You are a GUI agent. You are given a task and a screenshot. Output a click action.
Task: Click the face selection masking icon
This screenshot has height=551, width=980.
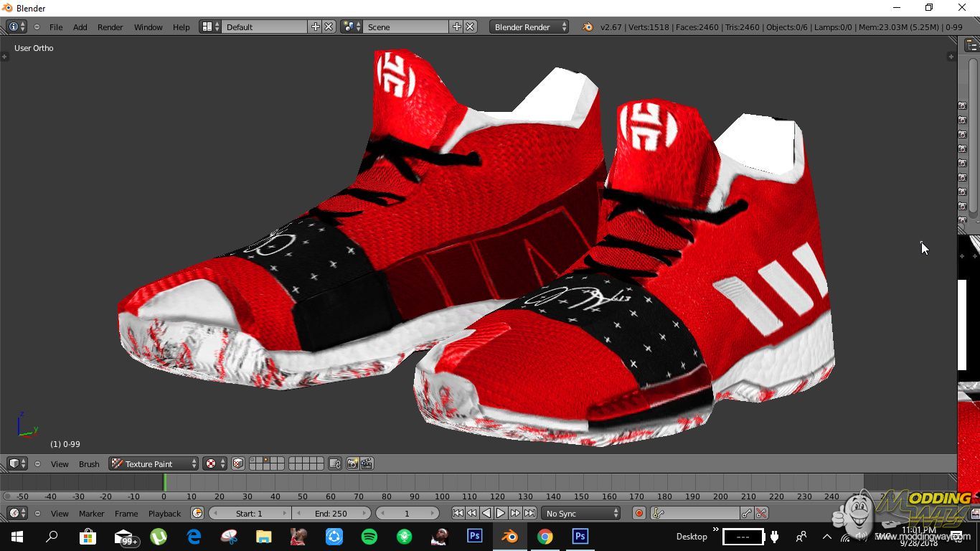click(238, 463)
